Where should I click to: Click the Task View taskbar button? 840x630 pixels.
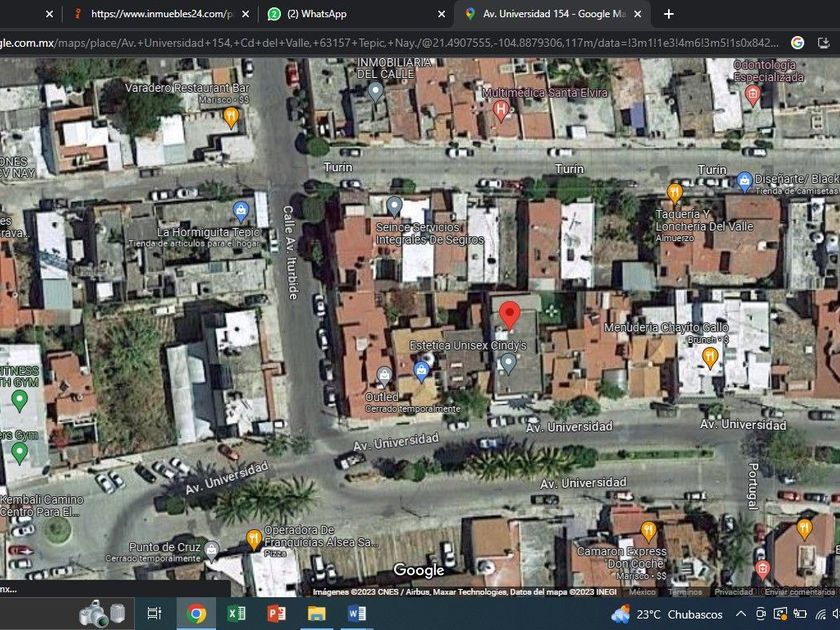pyautogui.click(x=154, y=613)
